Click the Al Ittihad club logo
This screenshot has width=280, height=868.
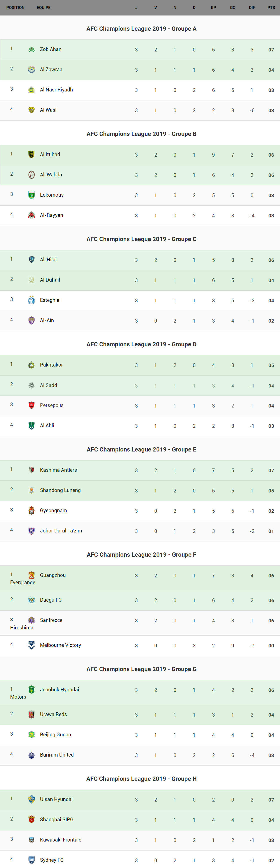coord(31,155)
